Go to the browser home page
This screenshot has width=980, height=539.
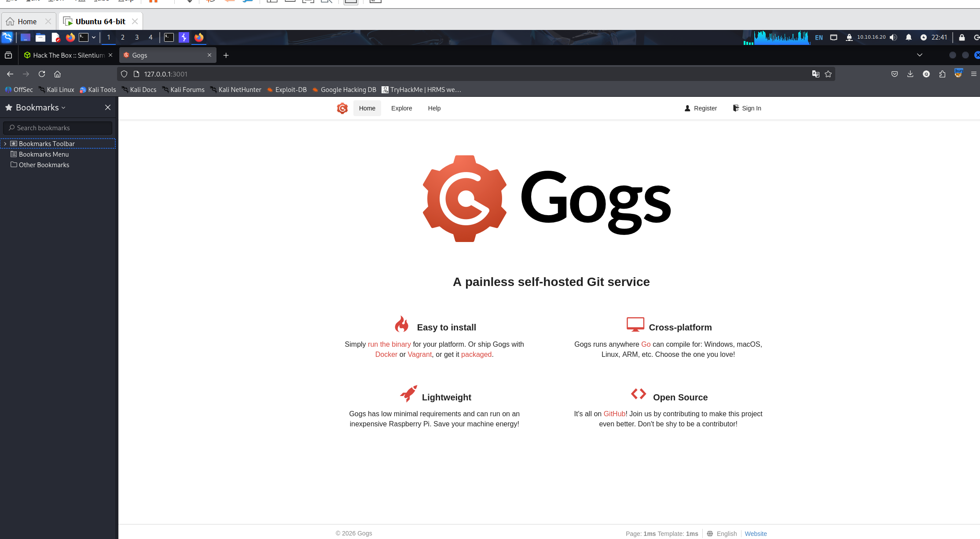click(57, 74)
